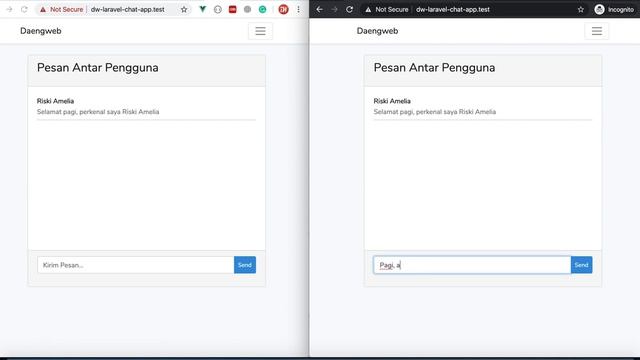Click the Incognito profile icon
Image resolution: width=640 pixels, height=360 pixels.
614,9
